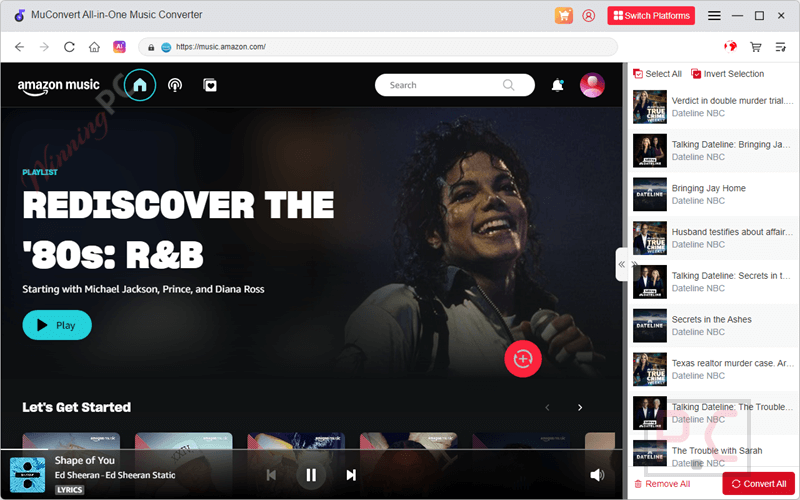Select Husband testifies about affair episode
The width and height of the screenshot is (800, 500).
tap(713, 238)
